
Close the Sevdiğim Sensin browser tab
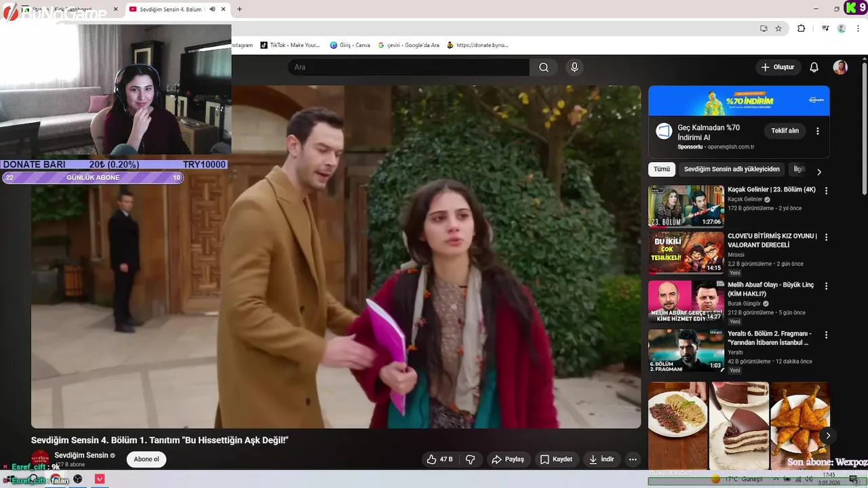[223, 9]
